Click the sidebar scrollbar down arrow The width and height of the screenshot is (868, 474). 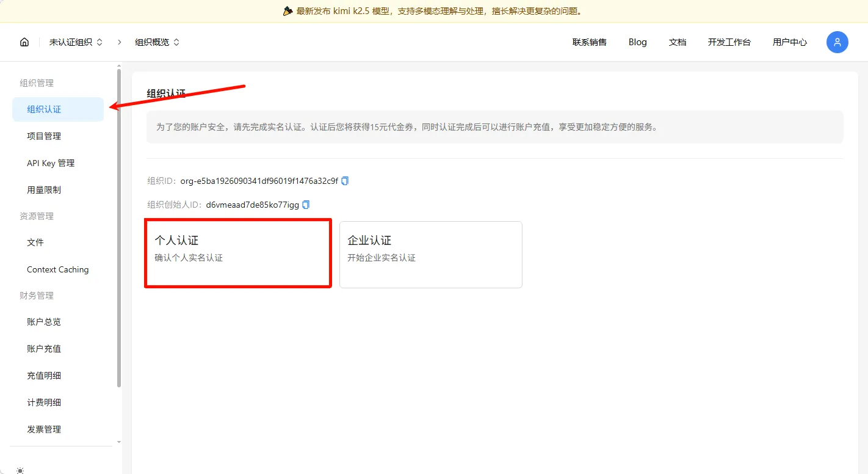click(119, 442)
